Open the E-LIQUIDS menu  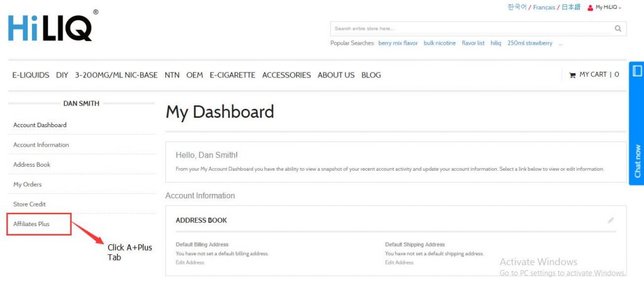(31, 75)
